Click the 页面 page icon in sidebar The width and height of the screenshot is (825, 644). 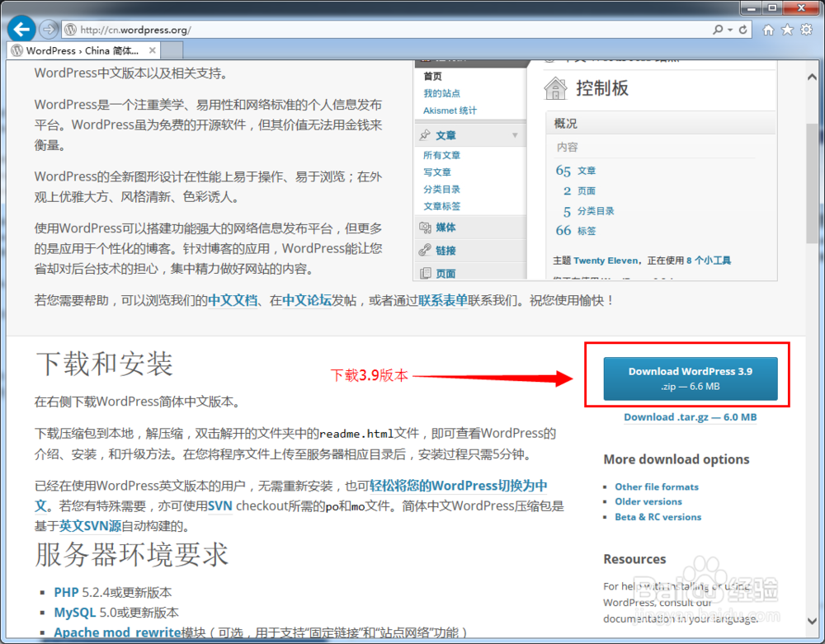click(x=425, y=273)
